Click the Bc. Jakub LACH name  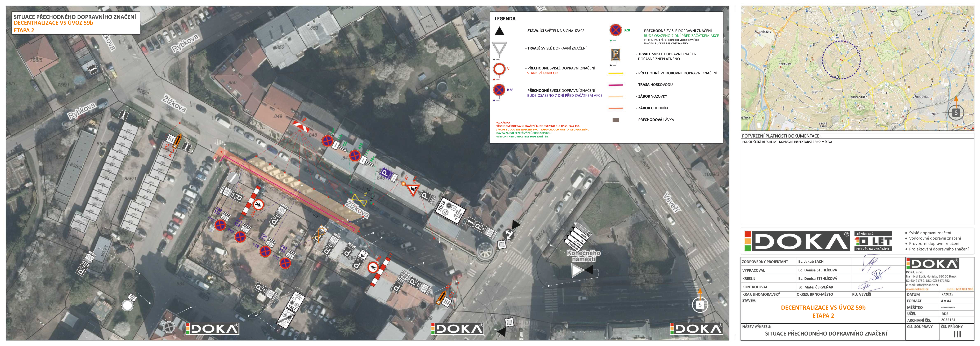click(x=811, y=262)
